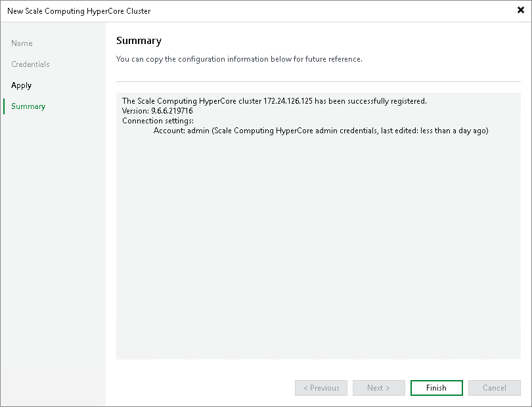Screen dimensions: 532x407
Task: Click the greyed-out Next button
Action: 378,388
